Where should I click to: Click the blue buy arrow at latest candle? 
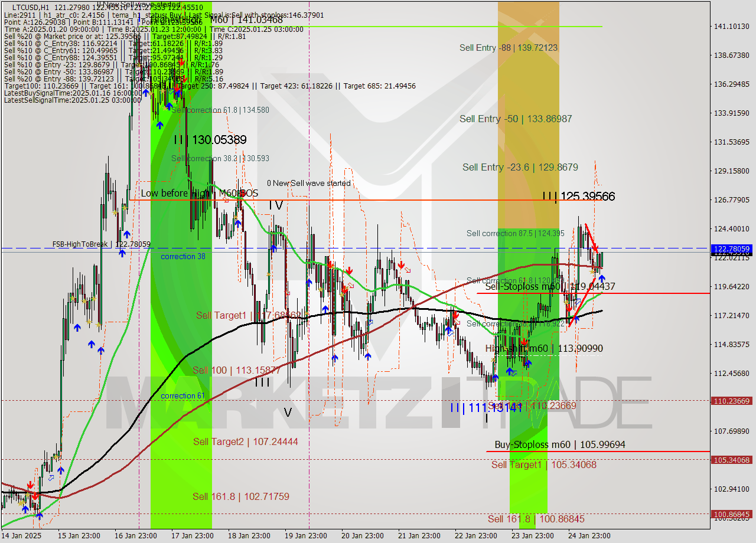coord(601,279)
